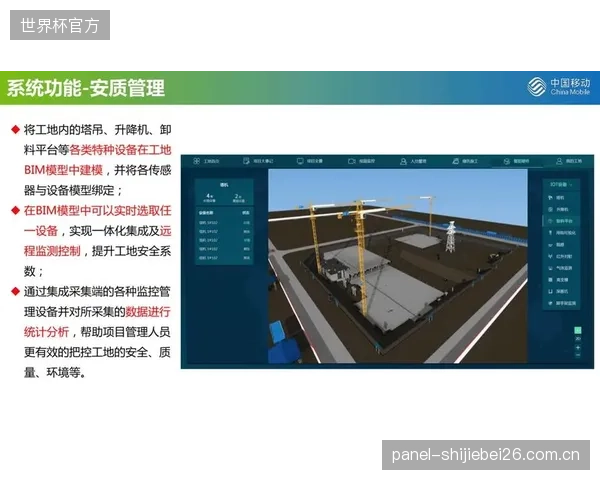
Task: Open the alarm count showing 2 with arrow
Action: click(x=238, y=198)
